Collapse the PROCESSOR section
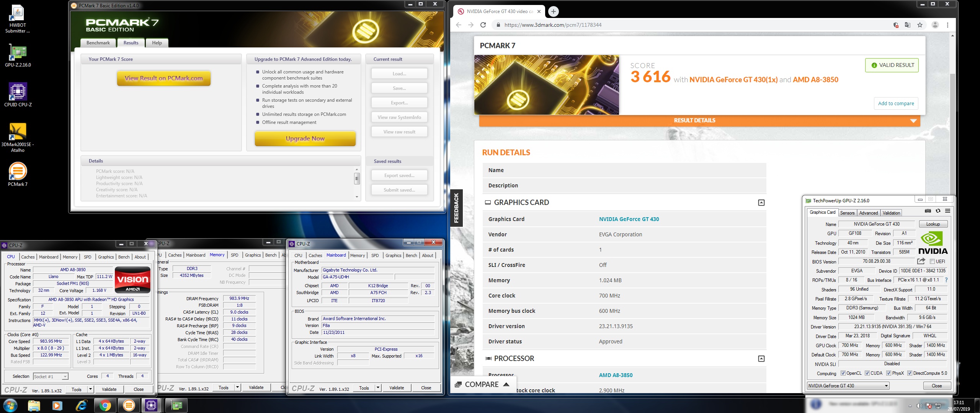This screenshot has width=980, height=413. click(x=761, y=359)
